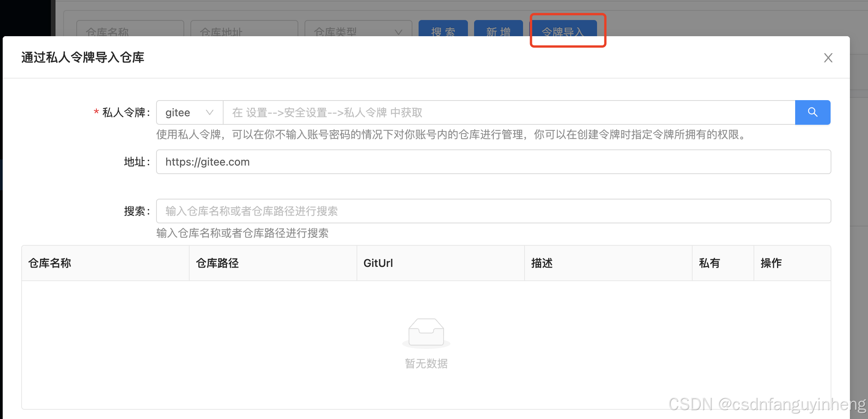Click the GitUrl column header

coord(378,263)
